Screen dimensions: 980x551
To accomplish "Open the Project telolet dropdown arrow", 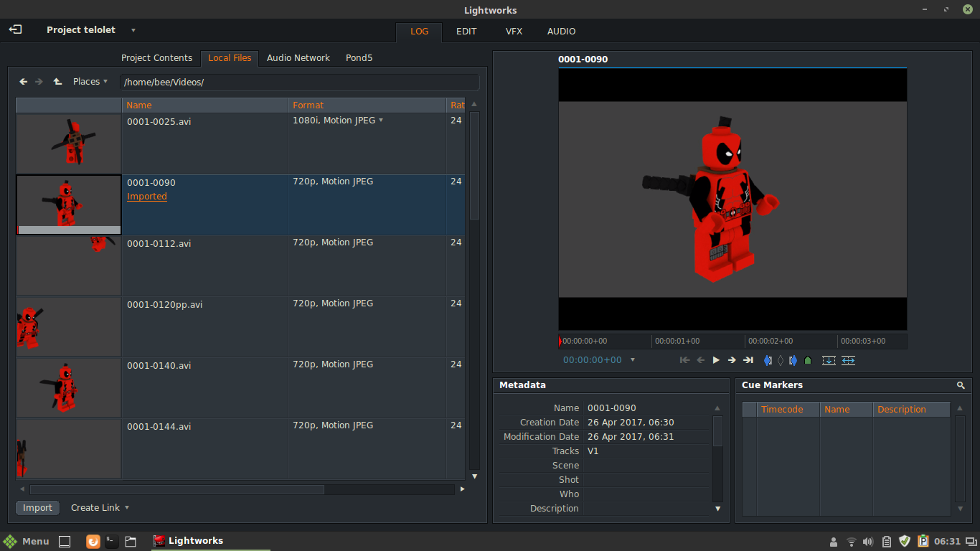I will (x=133, y=30).
